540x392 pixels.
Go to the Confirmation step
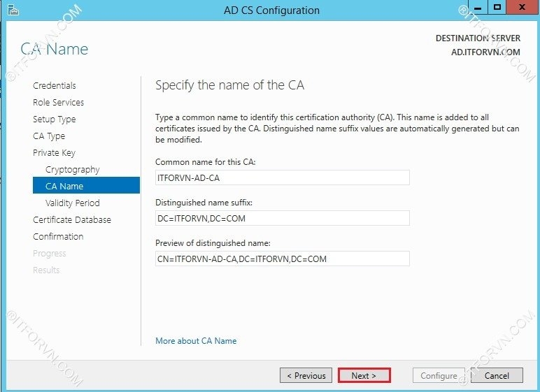point(58,237)
